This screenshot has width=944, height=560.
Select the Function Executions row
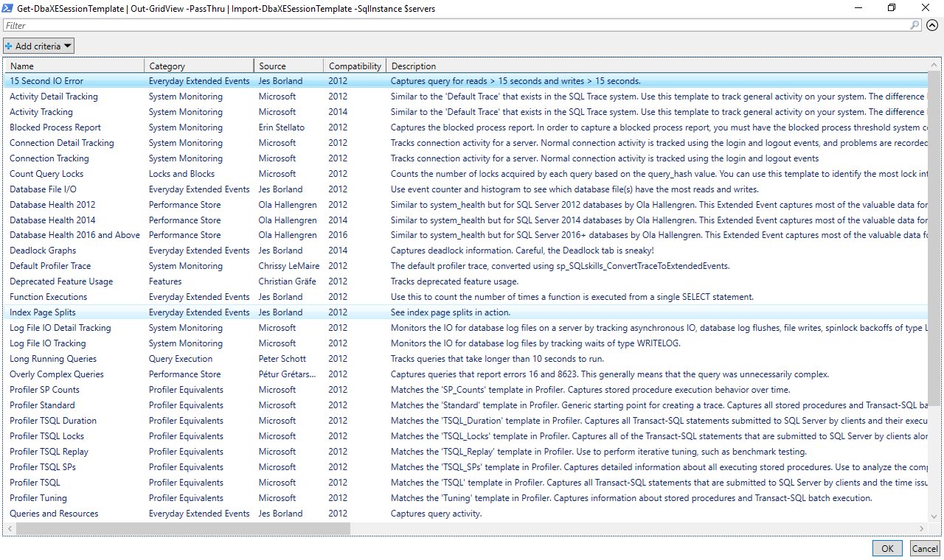pyautogui.click(x=465, y=297)
